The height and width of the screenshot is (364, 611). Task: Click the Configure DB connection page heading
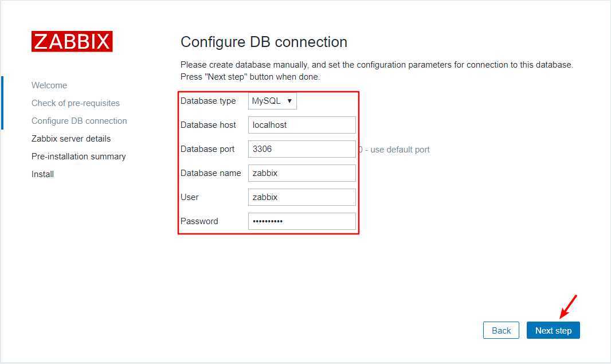click(x=264, y=42)
